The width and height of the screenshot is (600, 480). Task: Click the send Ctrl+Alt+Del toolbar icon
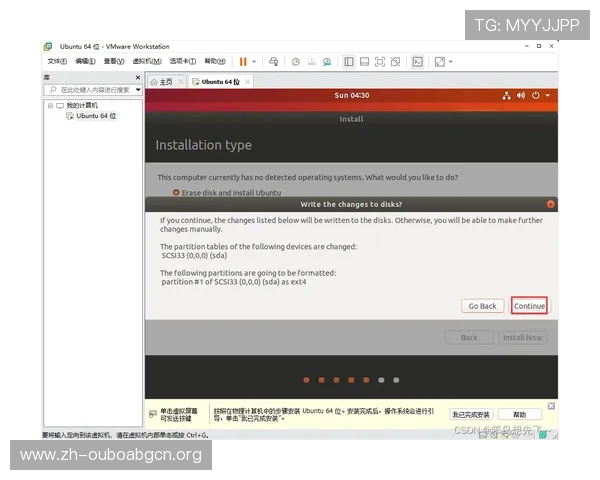click(275, 61)
